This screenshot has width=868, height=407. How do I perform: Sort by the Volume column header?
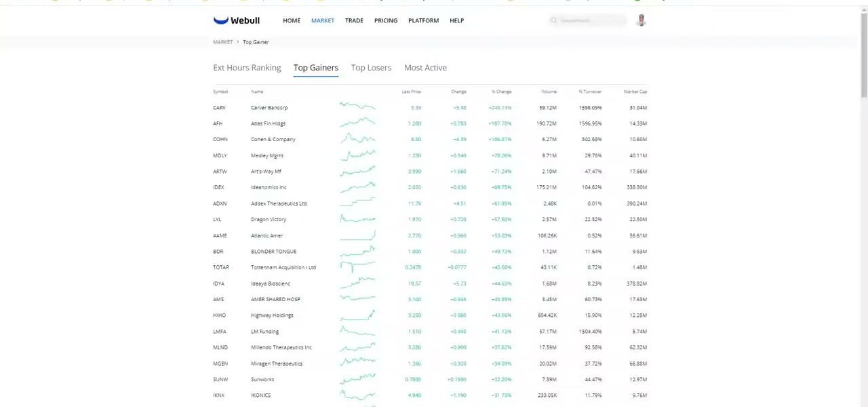pyautogui.click(x=549, y=92)
